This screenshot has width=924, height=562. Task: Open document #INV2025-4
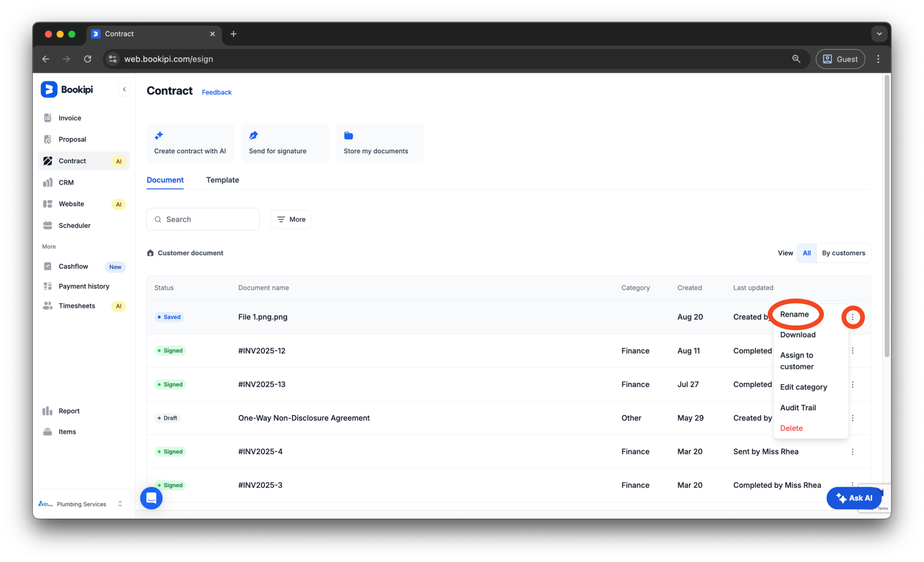(260, 452)
